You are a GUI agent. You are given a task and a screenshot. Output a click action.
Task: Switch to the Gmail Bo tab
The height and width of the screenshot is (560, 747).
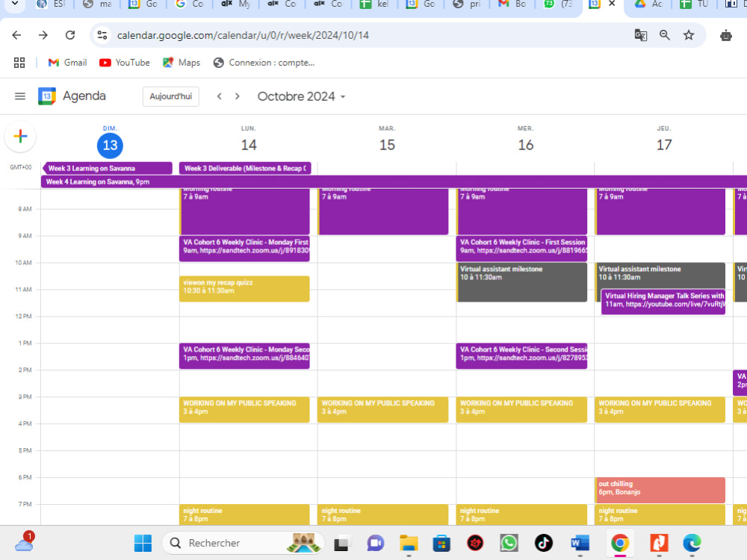(x=512, y=4)
